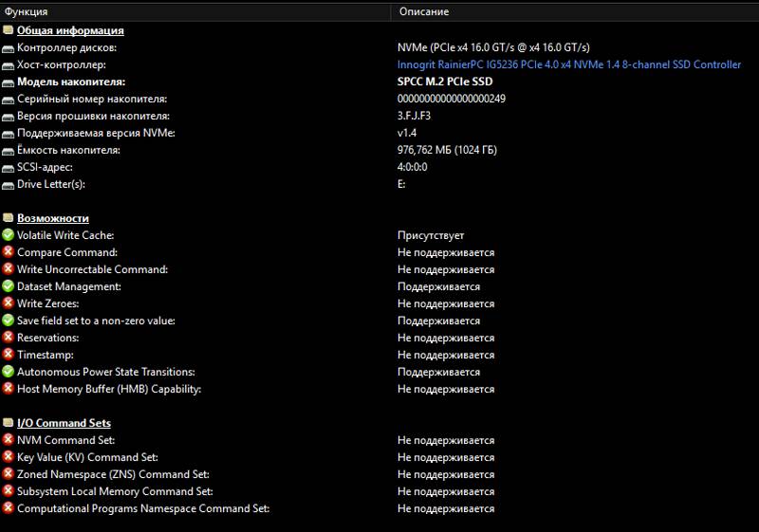Select the Zoned Namespace (ZNS) Command Set row
The height and width of the screenshot is (532, 759).
pyautogui.click(x=113, y=474)
